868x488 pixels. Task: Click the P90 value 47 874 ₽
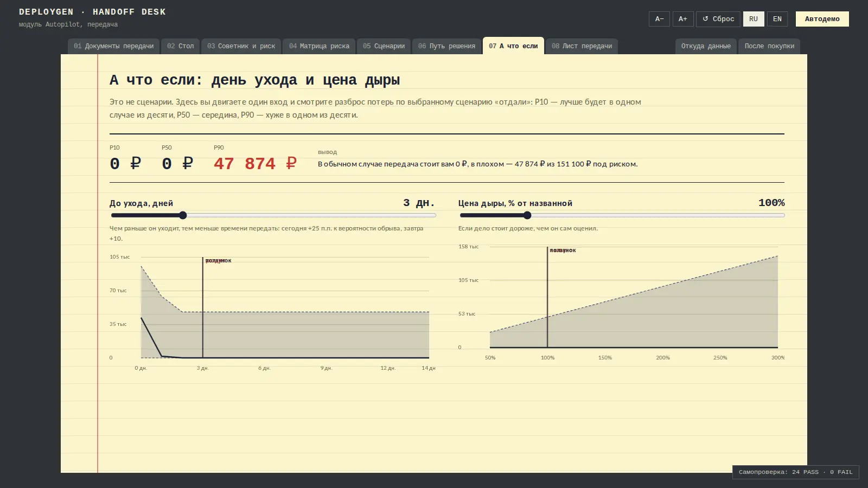click(x=255, y=164)
